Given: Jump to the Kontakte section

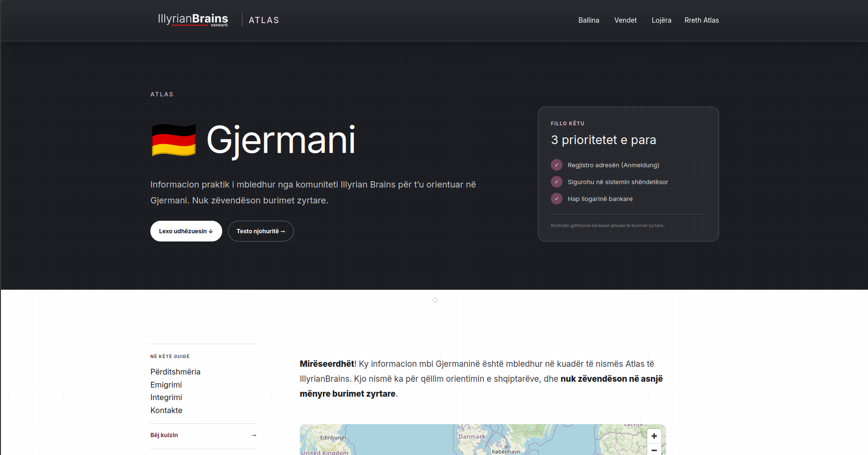Looking at the screenshot, I should (x=166, y=410).
